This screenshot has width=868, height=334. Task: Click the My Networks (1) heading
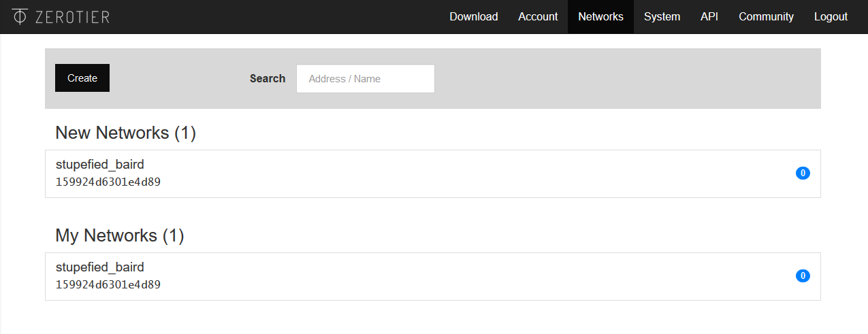[x=120, y=236]
